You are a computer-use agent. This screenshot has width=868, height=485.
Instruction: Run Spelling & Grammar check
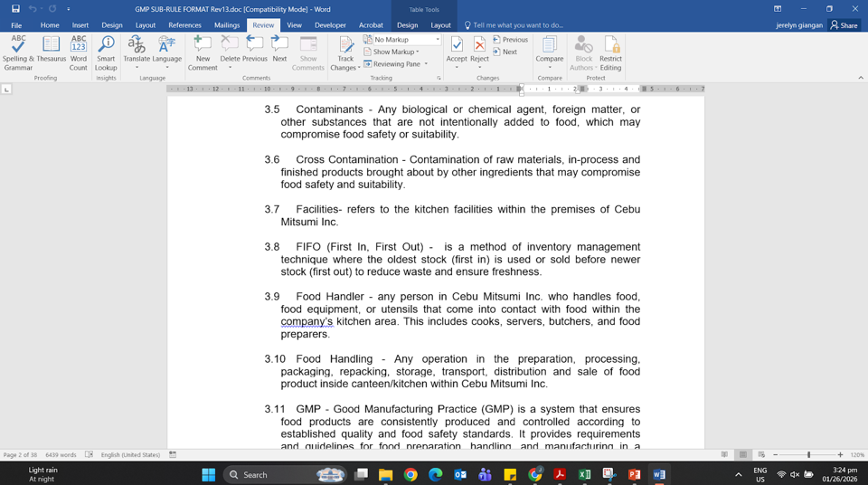coord(18,53)
